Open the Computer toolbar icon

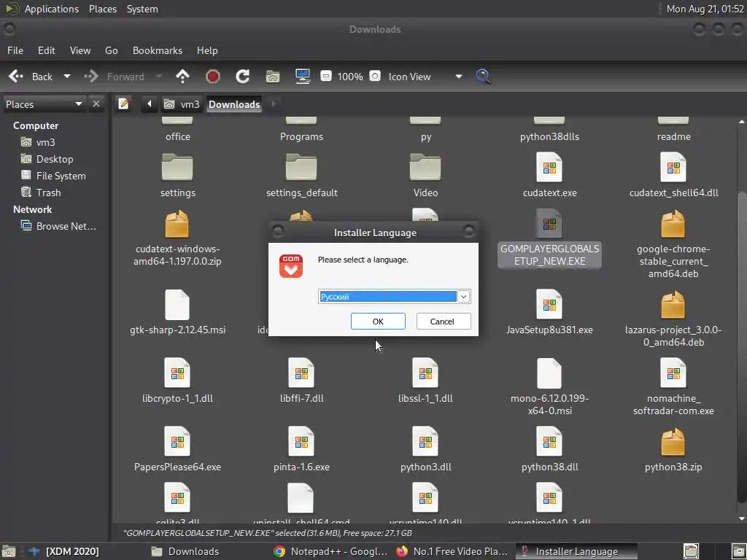tap(303, 77)
